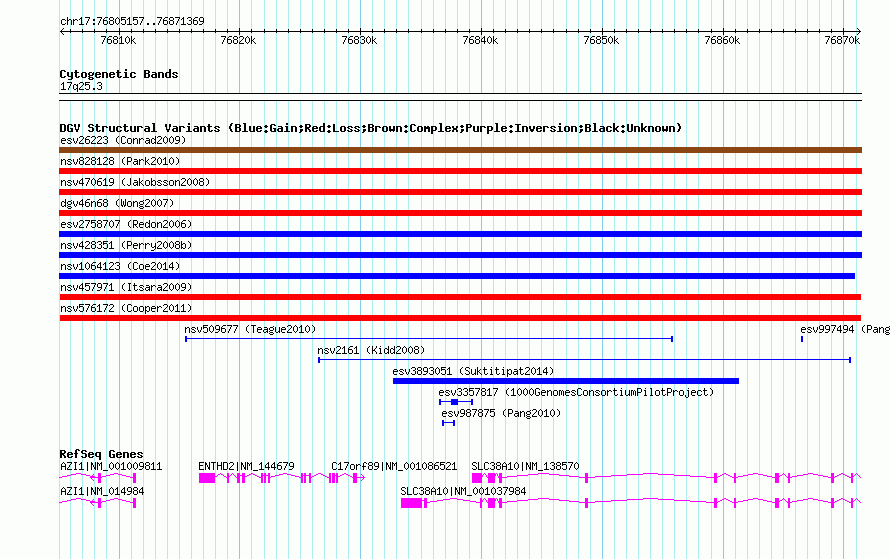Select the esv3357817 1000Genomes variant glyph
The height and width of the screenshot is (559, 890).
456,402
